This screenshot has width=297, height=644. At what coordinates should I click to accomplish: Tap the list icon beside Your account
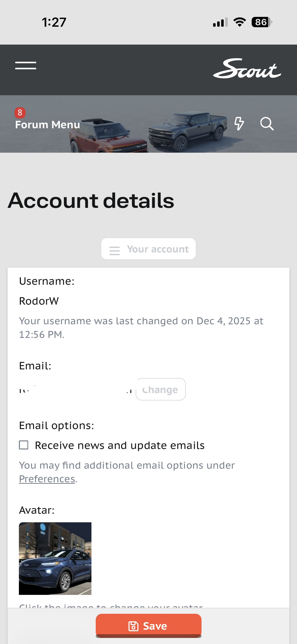(115, 250)
